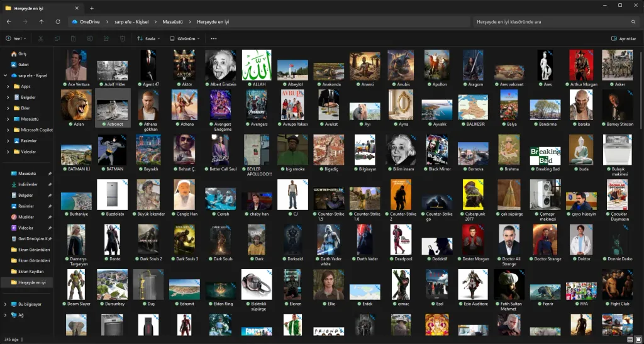Click the Rename icon in toolbar
644x344 pixels.
pos(89,38)
